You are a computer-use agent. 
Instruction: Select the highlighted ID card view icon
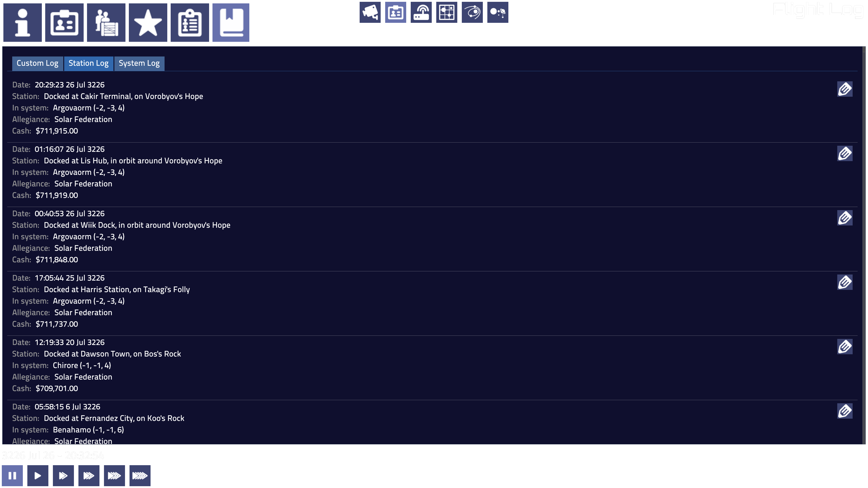[x=395, y=12]
